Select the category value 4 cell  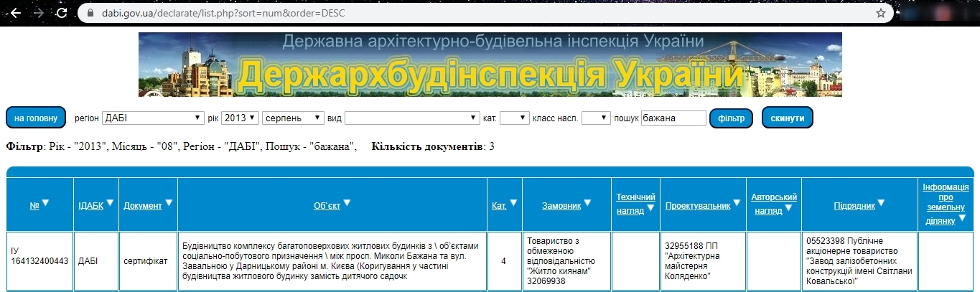[x=505, y=261]
